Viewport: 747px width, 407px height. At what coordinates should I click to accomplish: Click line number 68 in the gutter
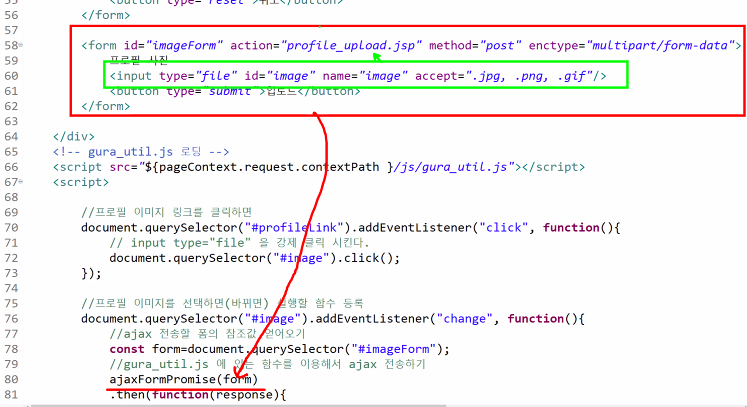coord(11,197)
